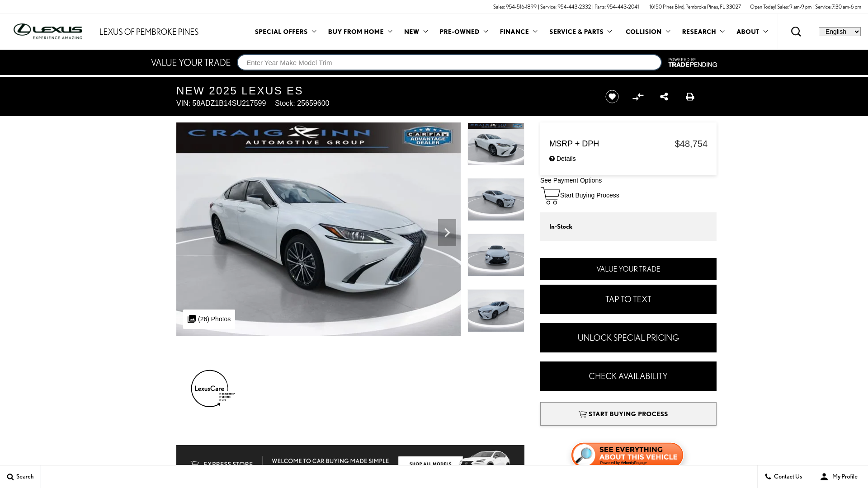Click Tap To Text button
Screen dimensions: 868x488
(628, 299)
